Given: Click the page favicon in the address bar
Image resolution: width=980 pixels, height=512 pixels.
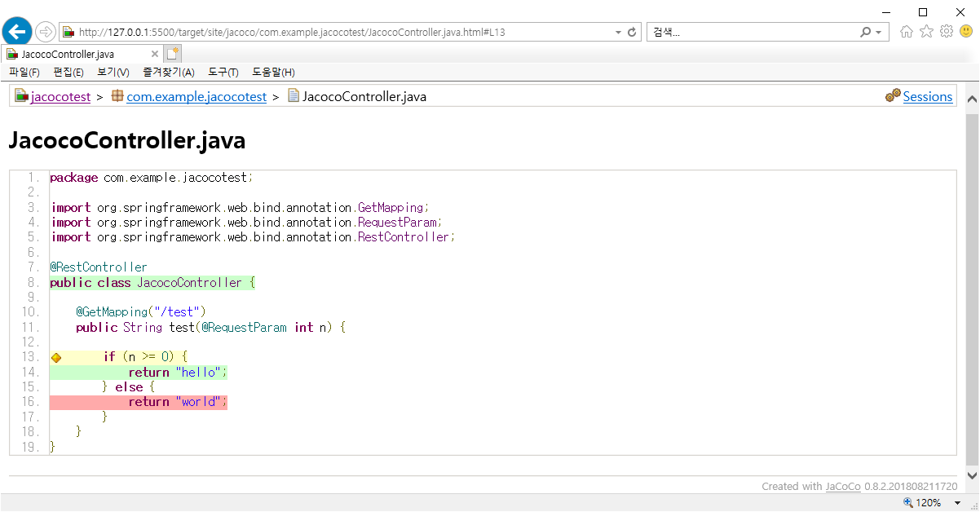Looking at the screenshot, I should (x=68, y=33).
